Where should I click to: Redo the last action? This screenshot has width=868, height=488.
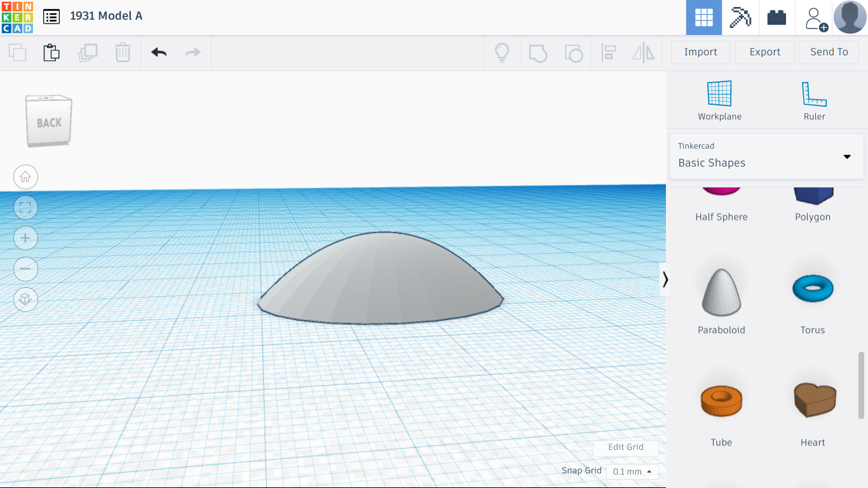(x=193, y=53)
